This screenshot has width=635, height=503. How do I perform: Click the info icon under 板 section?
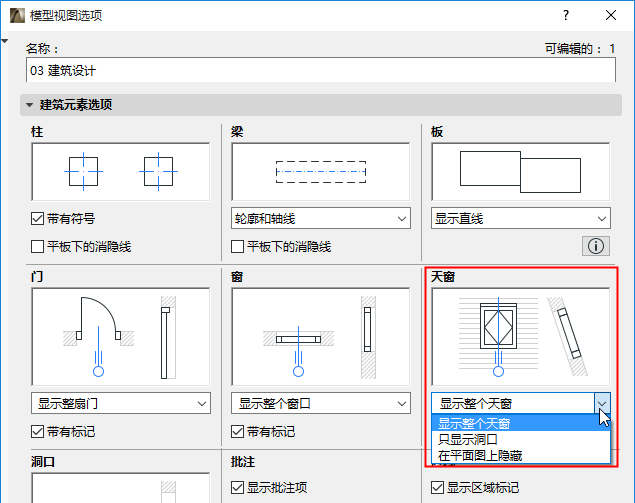tap(596, 246)
